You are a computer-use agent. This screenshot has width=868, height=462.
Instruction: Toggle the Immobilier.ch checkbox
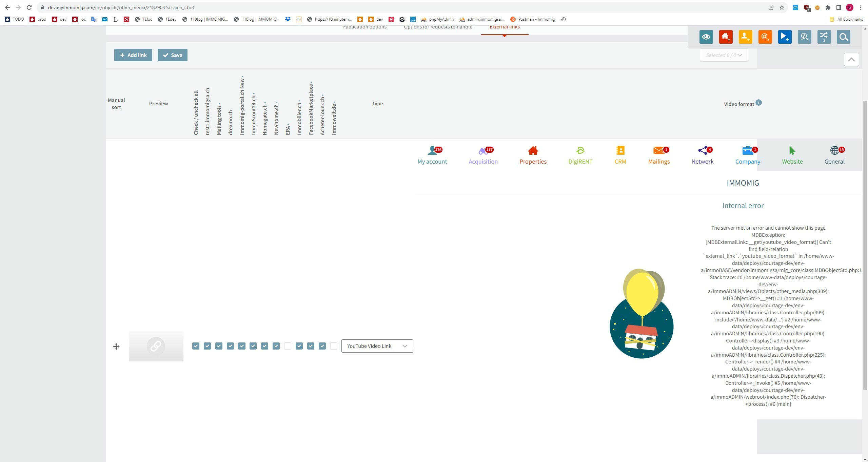point(299,346)
